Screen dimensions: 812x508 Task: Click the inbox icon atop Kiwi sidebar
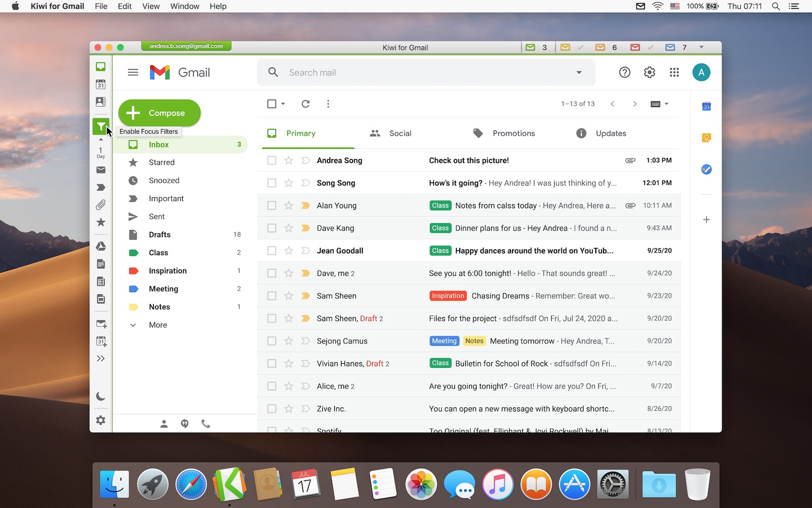[x=101, y=67]
